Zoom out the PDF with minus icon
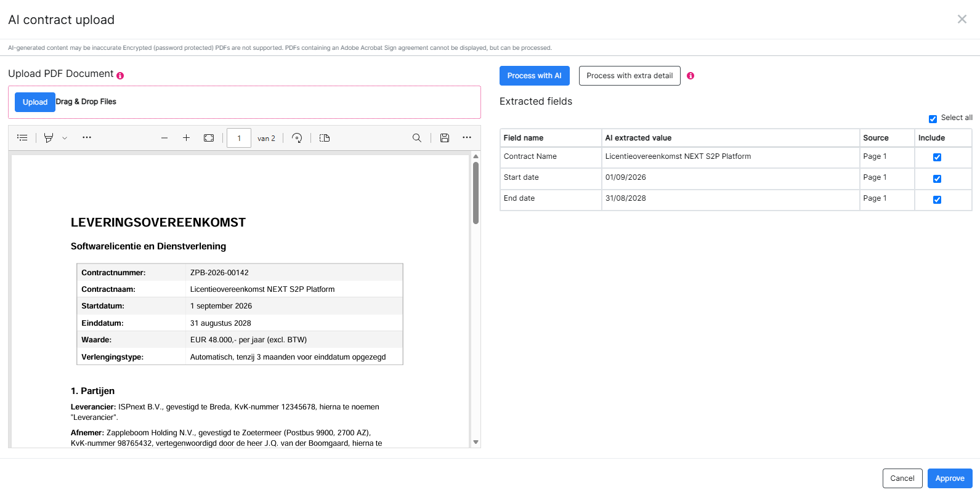This screenshot has width=980, height=495. pyautogui.click(x=164, y=138)
